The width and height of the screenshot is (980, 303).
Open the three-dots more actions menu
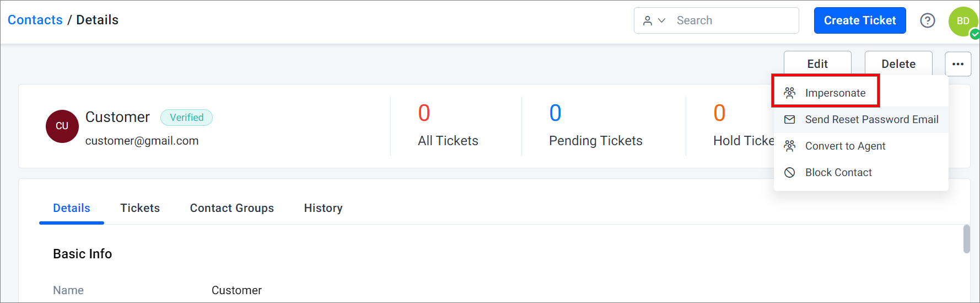click(958, 64)
